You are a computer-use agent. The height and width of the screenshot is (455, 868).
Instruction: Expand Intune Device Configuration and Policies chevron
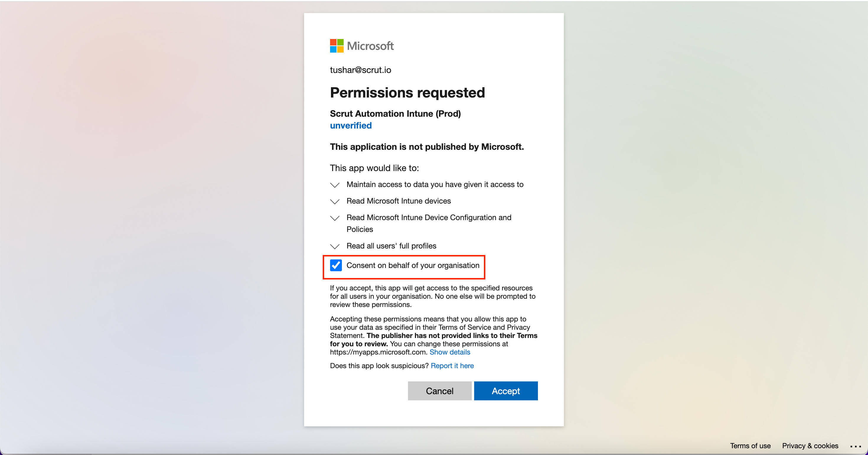335,218
